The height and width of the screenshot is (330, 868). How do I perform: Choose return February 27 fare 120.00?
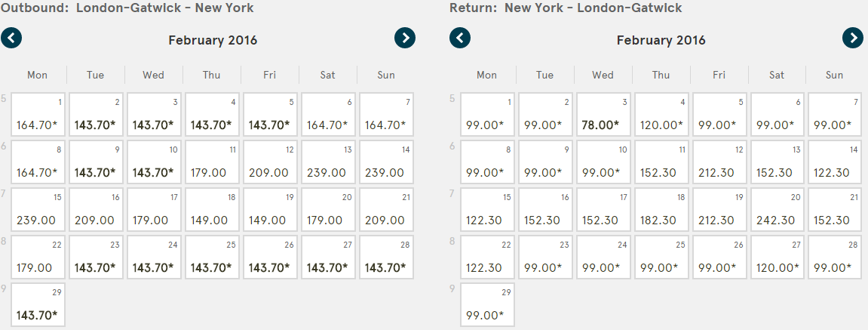(x=778, y=258)
